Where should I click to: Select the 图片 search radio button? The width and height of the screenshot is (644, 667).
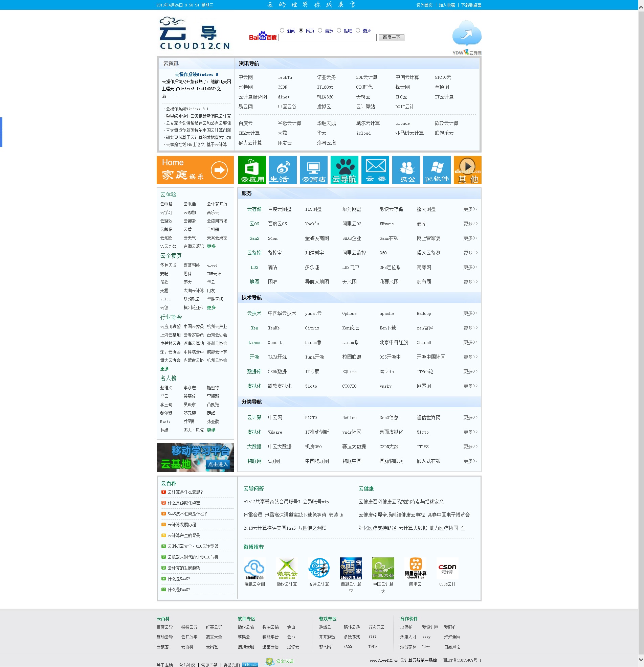358,30
